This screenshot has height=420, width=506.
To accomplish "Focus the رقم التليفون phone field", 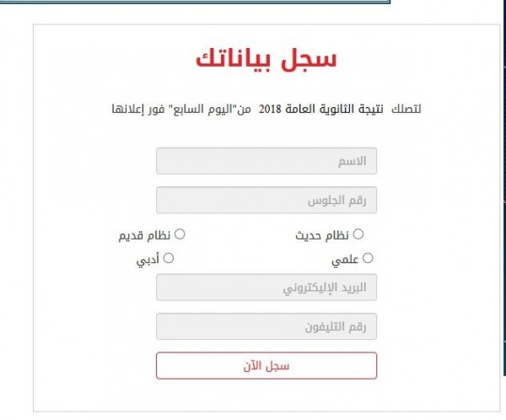I will click(x=266, y=326).
